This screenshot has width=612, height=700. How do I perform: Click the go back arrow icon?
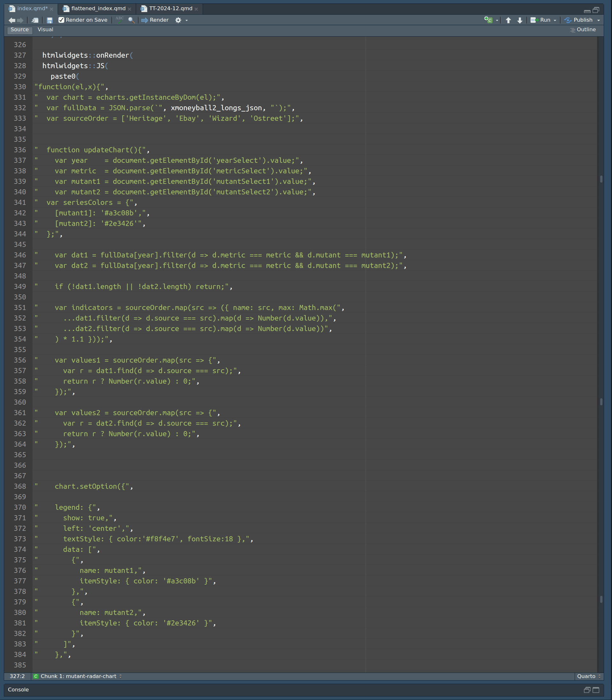click(11, 20)
